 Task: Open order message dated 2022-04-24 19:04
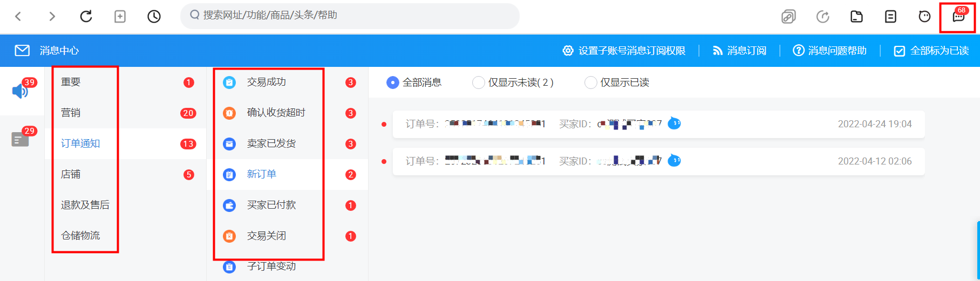pos(658,124)
